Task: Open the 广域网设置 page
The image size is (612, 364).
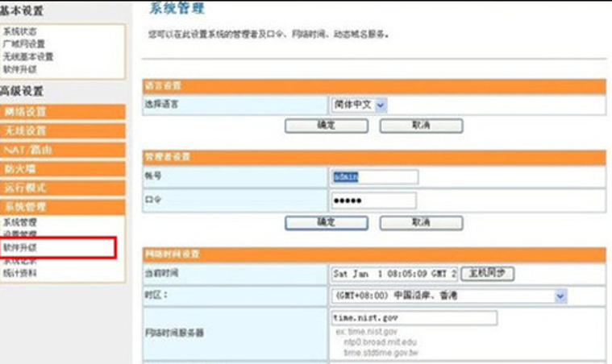Action: tap(23, 43)
